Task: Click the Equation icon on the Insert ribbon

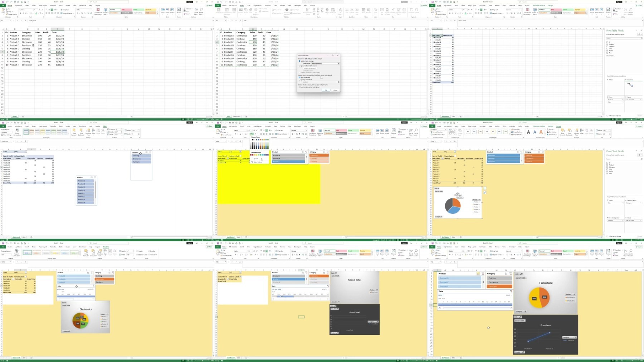Action: coord(411,11)
